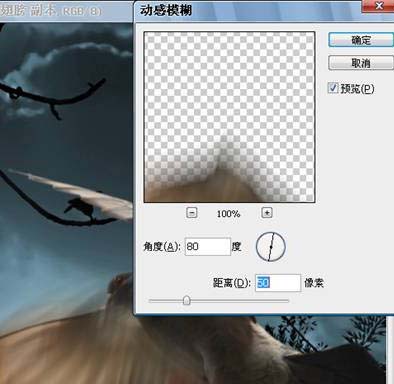
Task: Click the 取消 (Cancel) button
Action: tap(361, 63)
